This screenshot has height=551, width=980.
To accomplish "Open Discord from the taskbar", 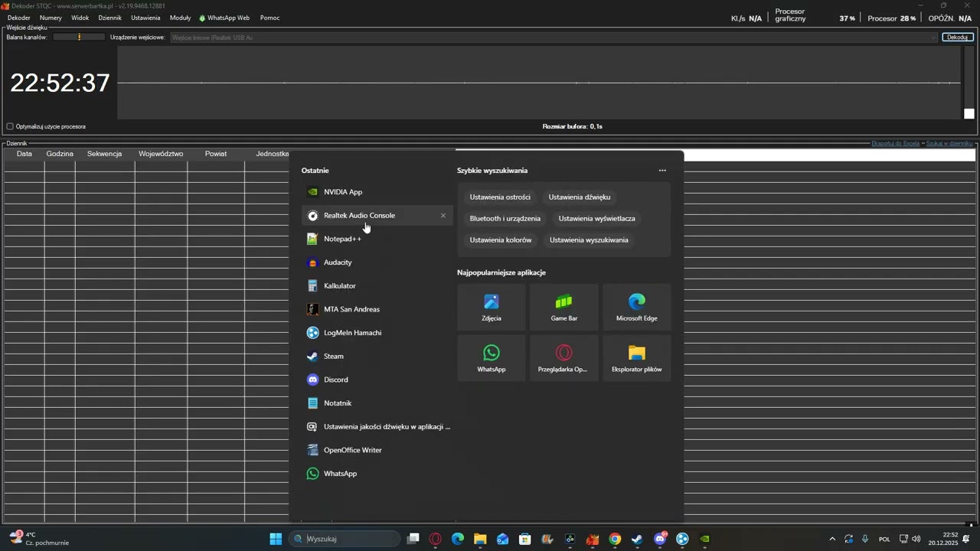I will click(660, 539).
